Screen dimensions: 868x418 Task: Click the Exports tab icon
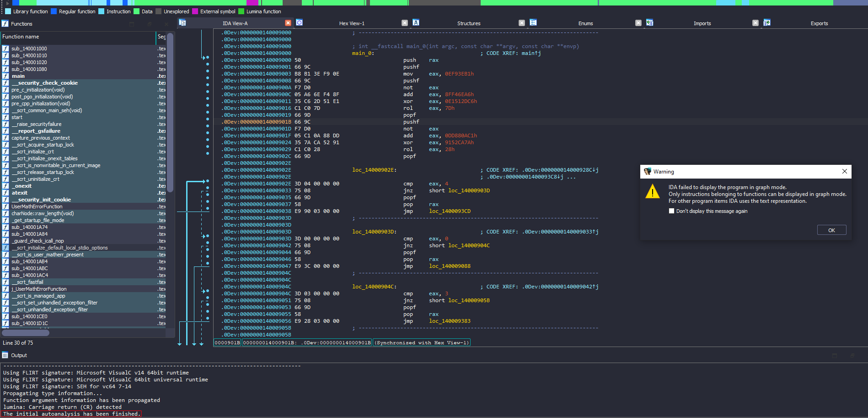(767, 23)
